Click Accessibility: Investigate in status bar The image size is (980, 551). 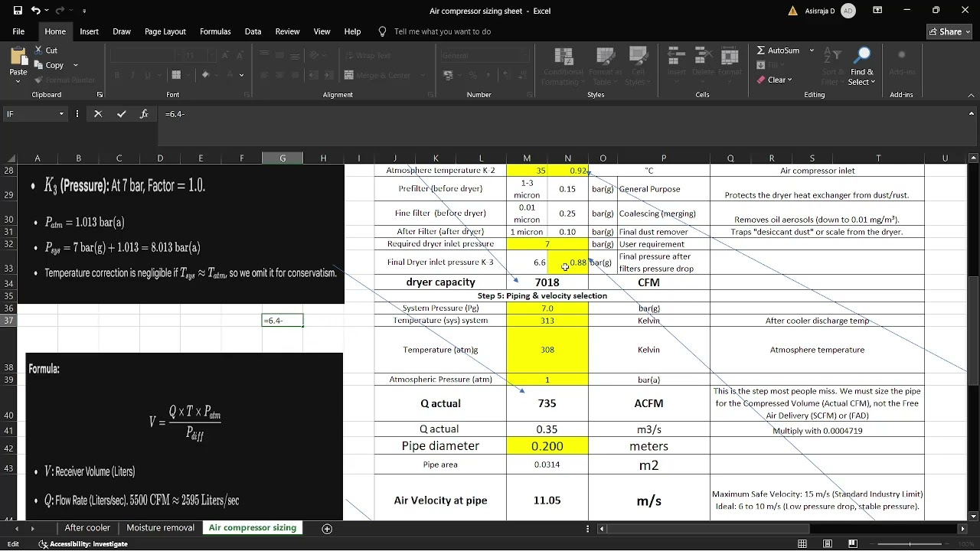point(83,544)
